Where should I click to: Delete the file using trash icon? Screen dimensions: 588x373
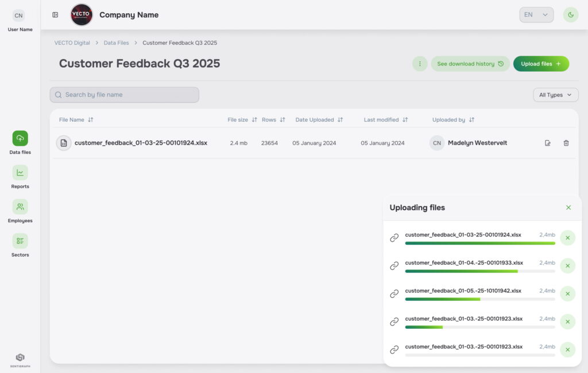tap(566, 143)
